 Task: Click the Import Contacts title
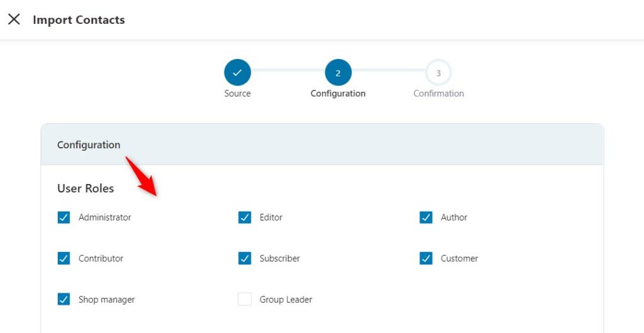click(79, 19)
